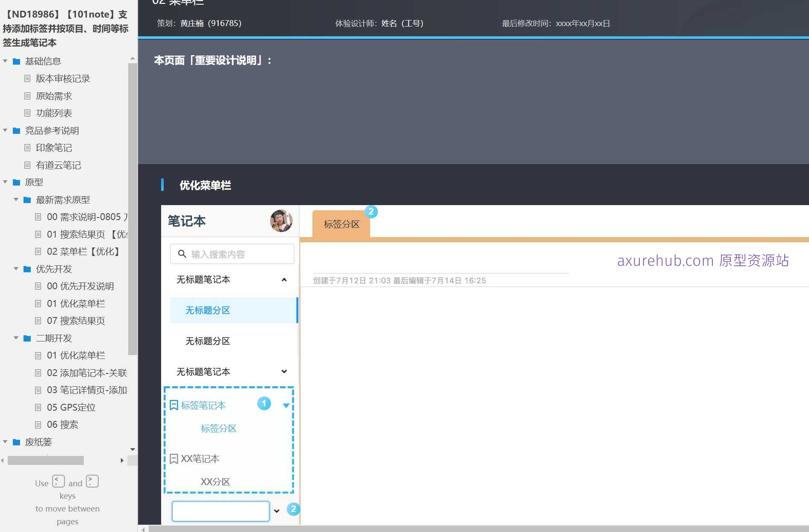Click the 基础信息 folder icon
The width and height of the screenshot is (809, 532).
(x=17, y=62)
